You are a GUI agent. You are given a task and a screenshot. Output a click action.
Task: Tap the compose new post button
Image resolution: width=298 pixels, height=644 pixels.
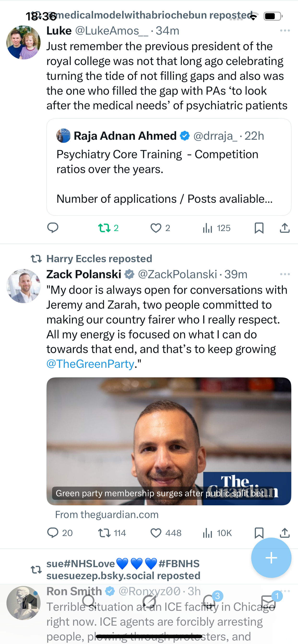click(x=271, y=558)
